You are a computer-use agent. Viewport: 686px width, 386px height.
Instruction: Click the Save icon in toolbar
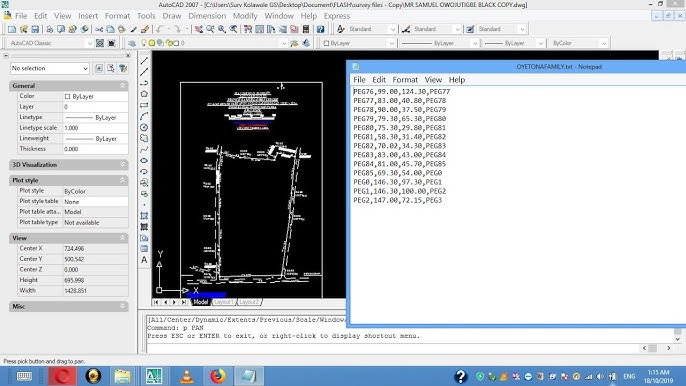tap(35, 29)
